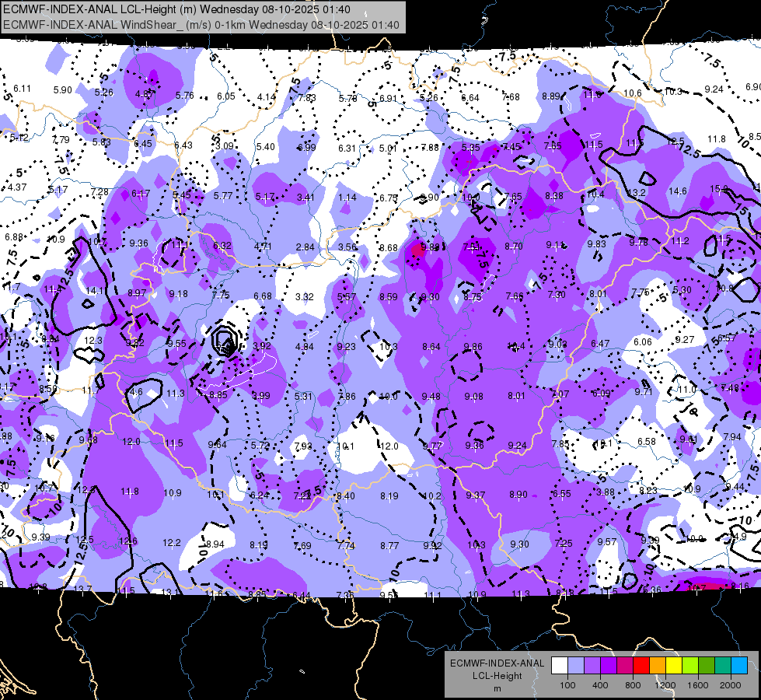Click the grid value 6.91
The image size is (761, 700).
coord(388,98)
